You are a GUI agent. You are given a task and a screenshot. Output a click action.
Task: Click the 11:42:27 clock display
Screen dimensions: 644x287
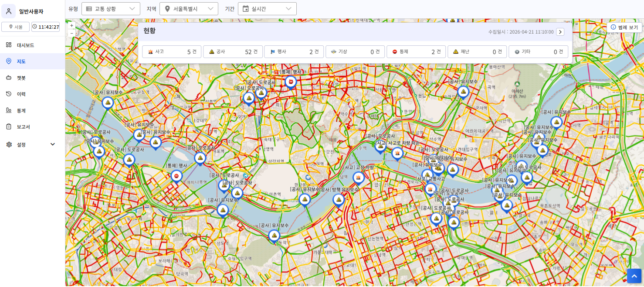click(45, 27)
